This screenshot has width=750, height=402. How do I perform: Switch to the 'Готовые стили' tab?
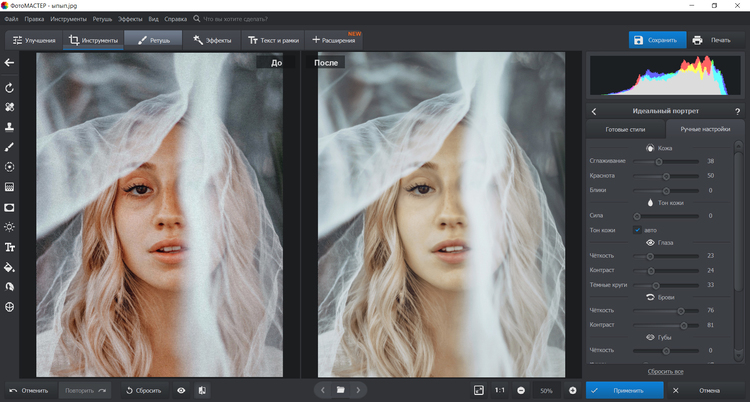625,130
